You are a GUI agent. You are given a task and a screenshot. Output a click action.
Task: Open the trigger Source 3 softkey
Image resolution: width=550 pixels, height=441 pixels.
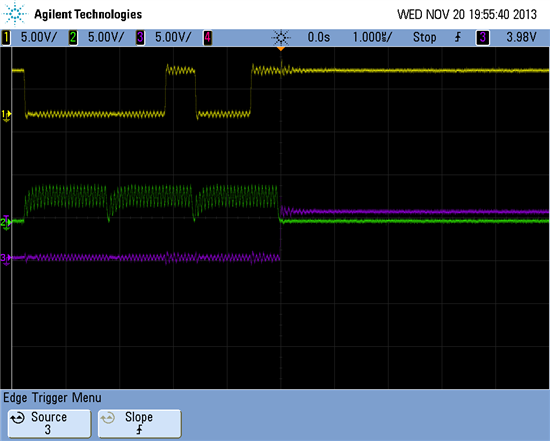49,423
